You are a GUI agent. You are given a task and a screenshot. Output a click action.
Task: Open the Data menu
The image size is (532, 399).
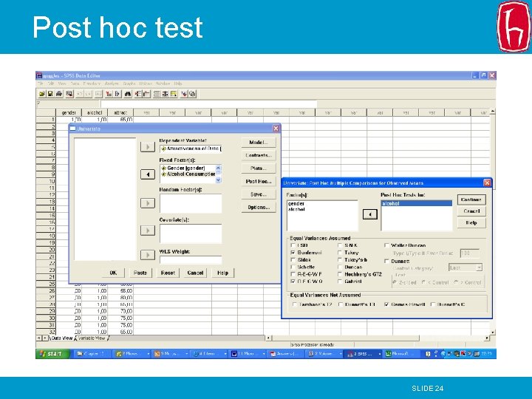pos(75,83)
